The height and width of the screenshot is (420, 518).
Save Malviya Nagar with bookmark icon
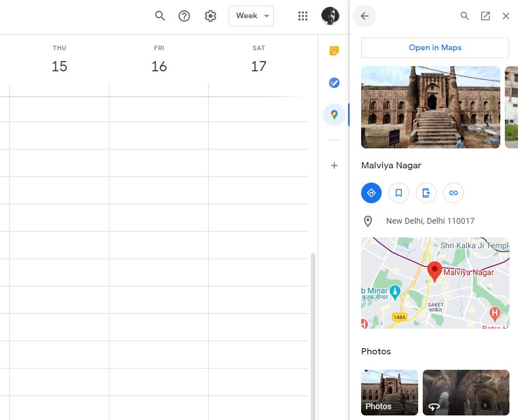[399, 193]
